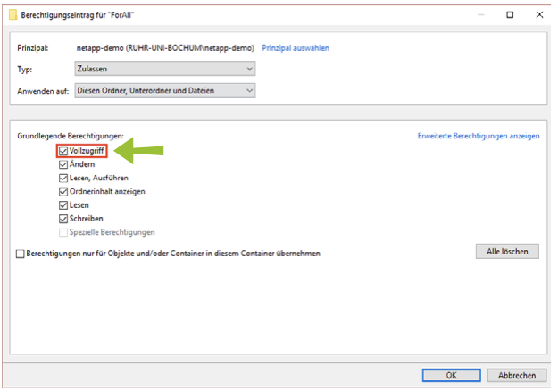Click the Grundlegende Berechtigungen label
Viewport: 558px width, 392px height.
(x=71, y=136)
